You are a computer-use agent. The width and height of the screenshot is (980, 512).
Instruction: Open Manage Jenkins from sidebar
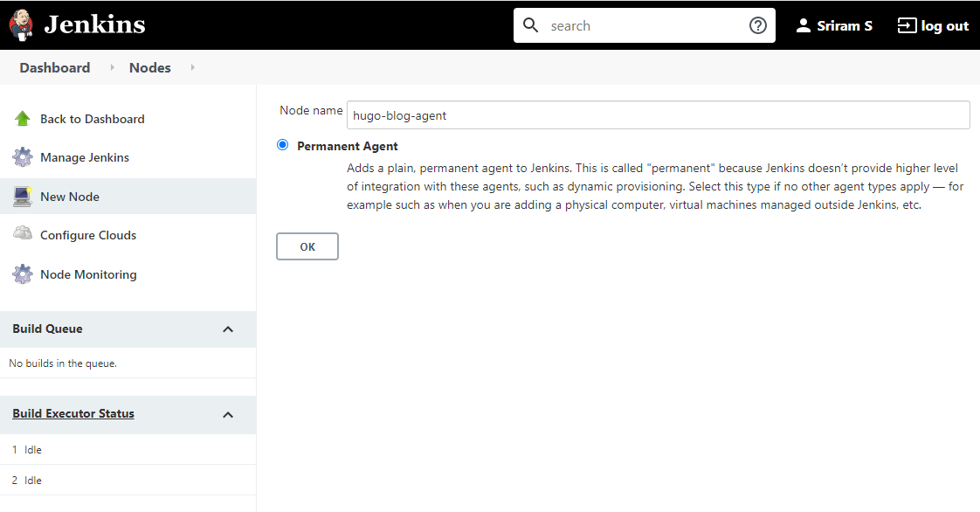pyautogui.click(x=85, y=157)
